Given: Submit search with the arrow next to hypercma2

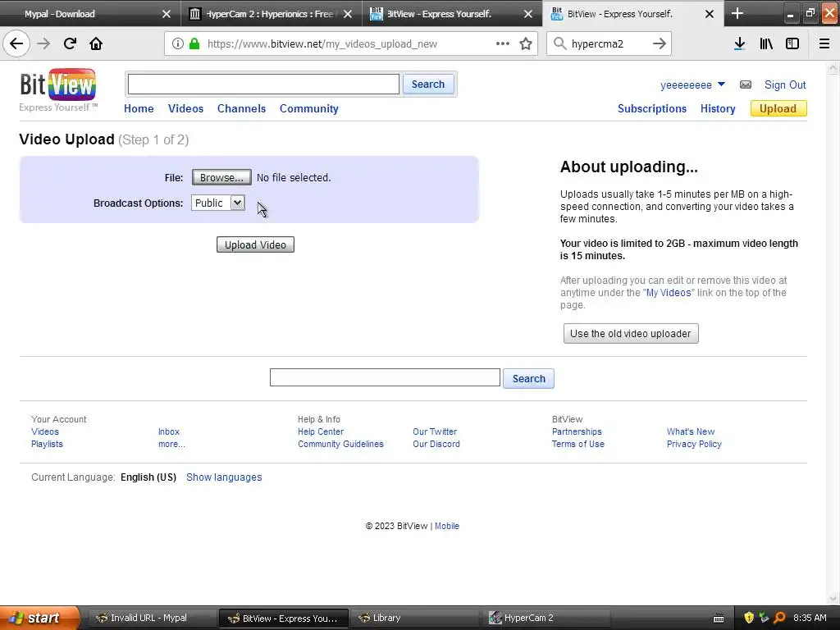Looking at the screenshot, I should (660, 43).
